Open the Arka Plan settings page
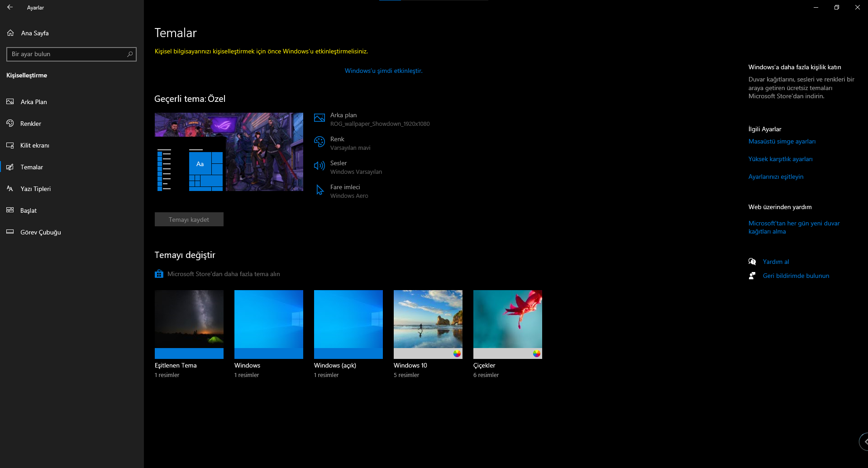Viewport: 868px width, 468px height. click(72, 102)
